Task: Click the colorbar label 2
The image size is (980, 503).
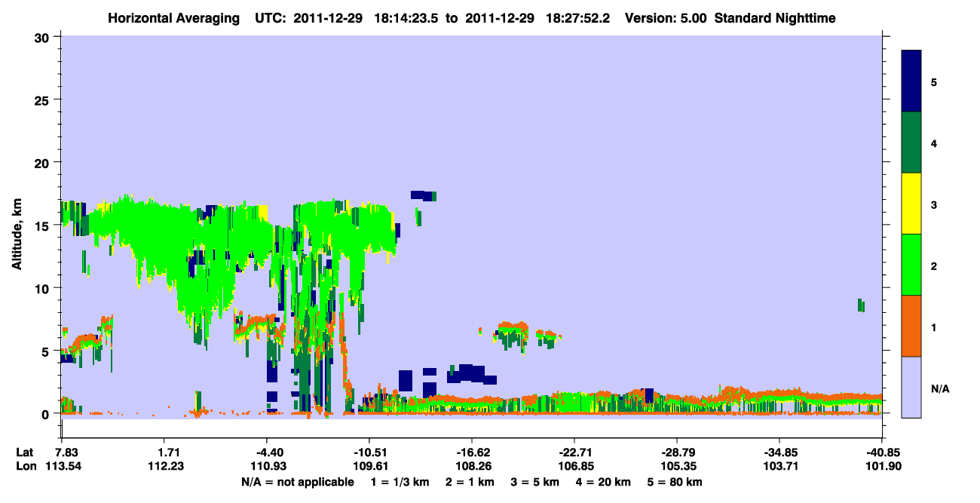Action: (934, 265)
